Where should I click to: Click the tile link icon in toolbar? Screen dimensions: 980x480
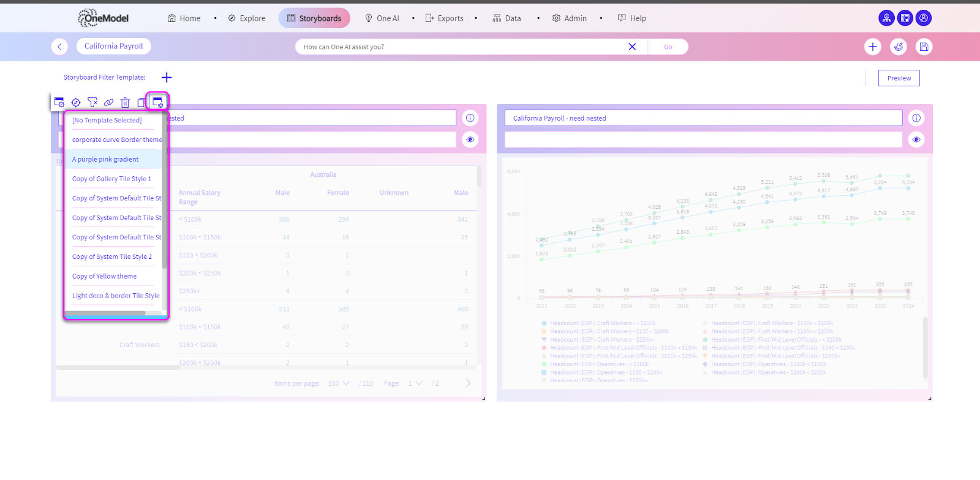tap(108, 102)
